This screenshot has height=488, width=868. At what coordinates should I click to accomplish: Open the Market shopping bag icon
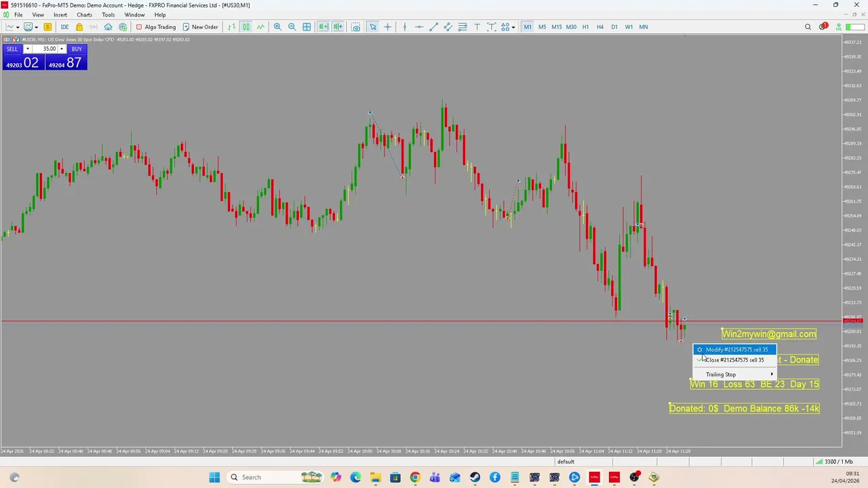pyautogui.click(x=79, y=27)
